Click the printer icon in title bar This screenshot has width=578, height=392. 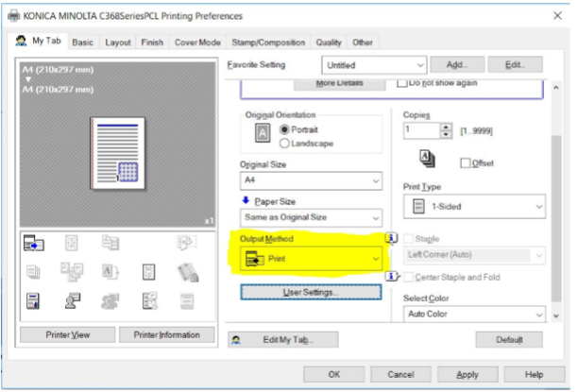[x=13, y=16]
